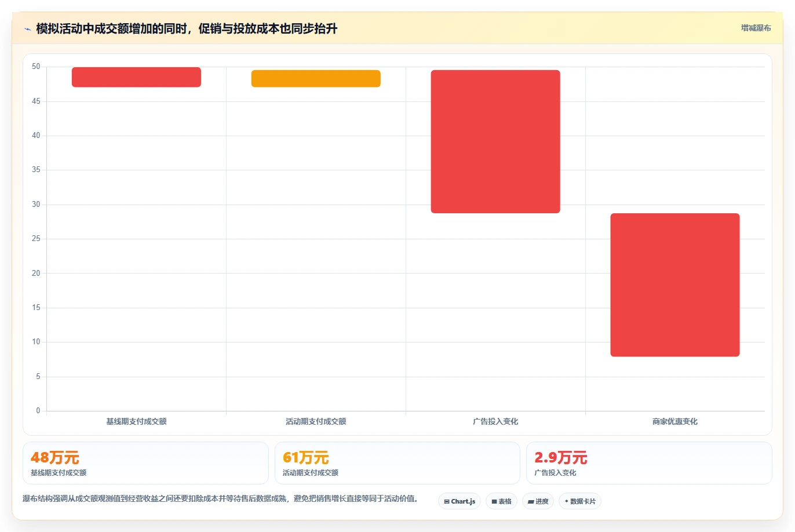This screenshot has width=795, height=532.
Task: Click the red 商家优惠变化 waterfall bar
Action: tap(675, 285)
